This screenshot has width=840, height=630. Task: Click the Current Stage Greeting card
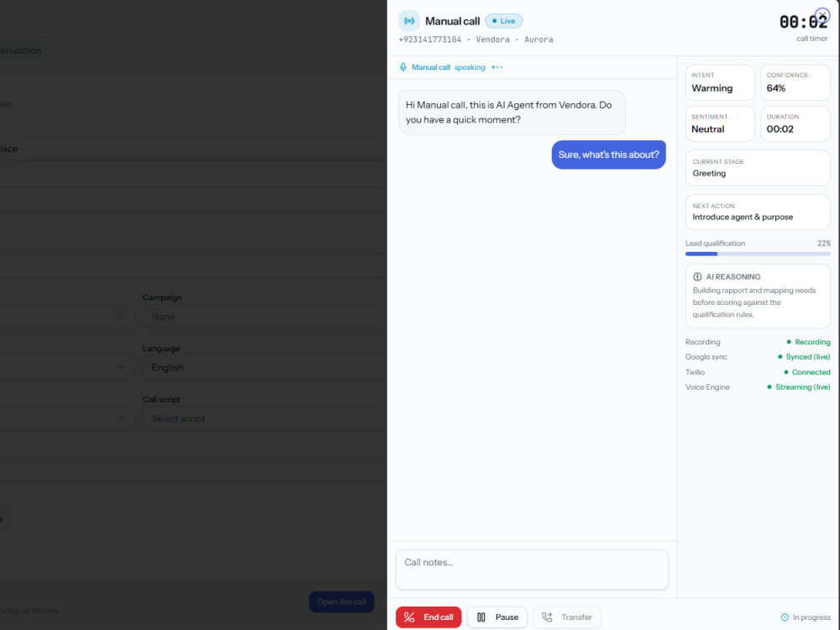click(x=758, y=168)
